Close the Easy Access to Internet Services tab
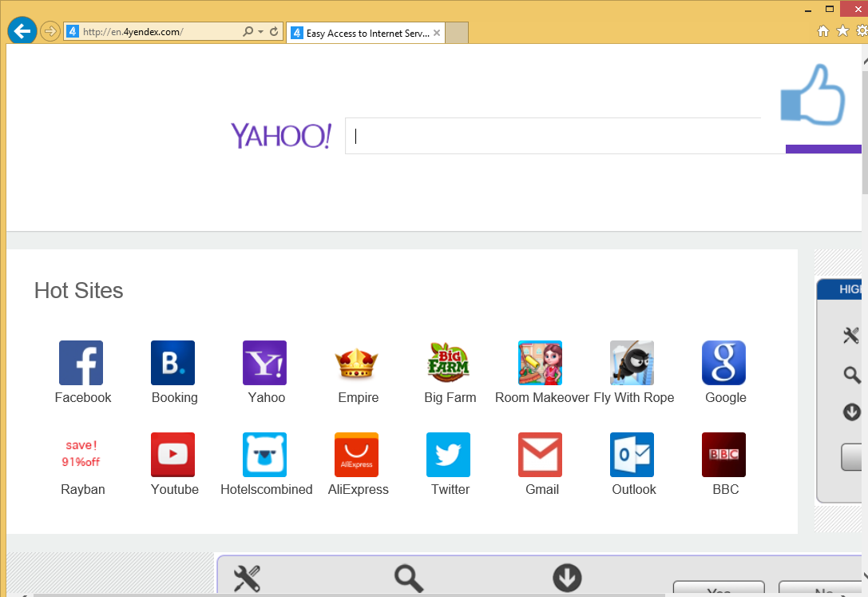This screenshot has width=868, height=597. (437, 33)
